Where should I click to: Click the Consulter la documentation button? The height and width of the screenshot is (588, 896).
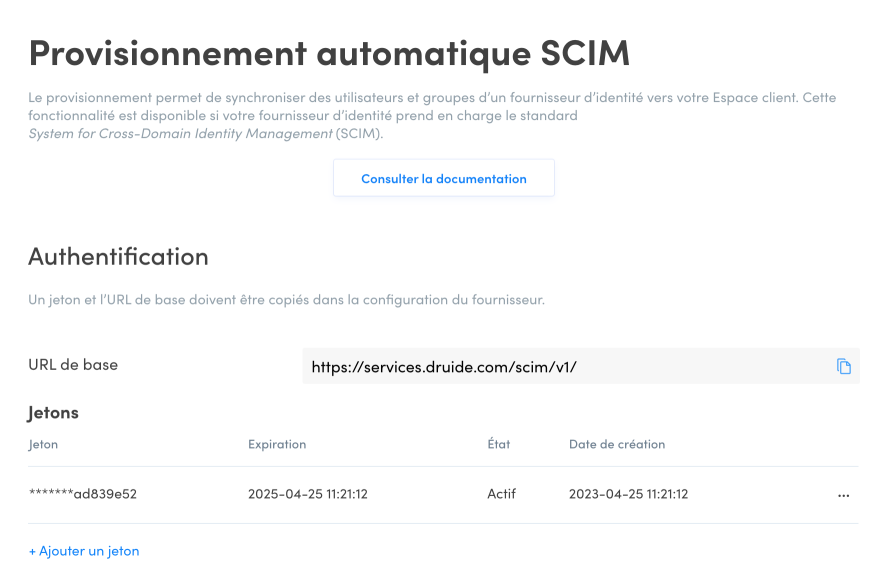point(443,178)
